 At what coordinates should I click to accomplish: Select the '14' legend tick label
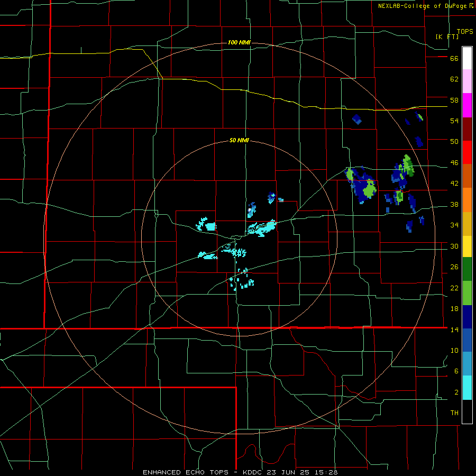[454, 330]
